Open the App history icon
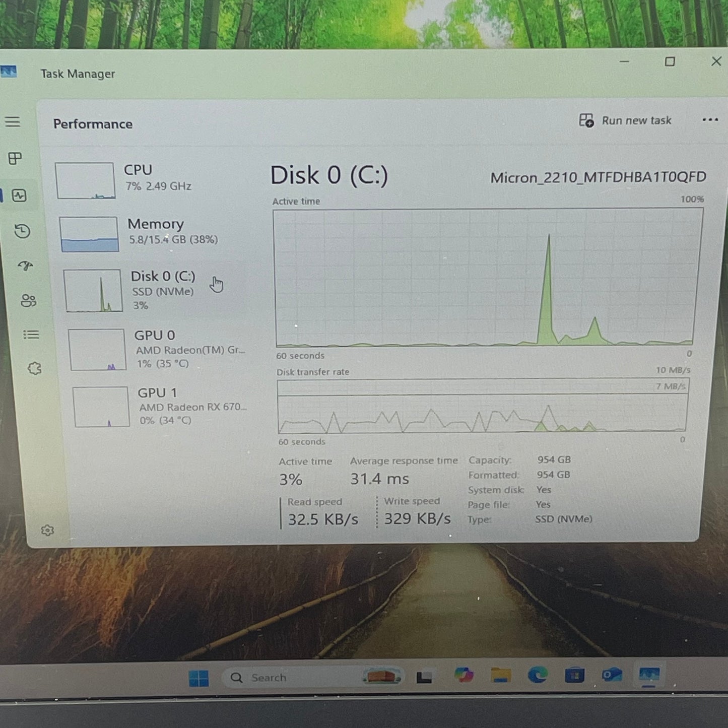 [22, 231]
